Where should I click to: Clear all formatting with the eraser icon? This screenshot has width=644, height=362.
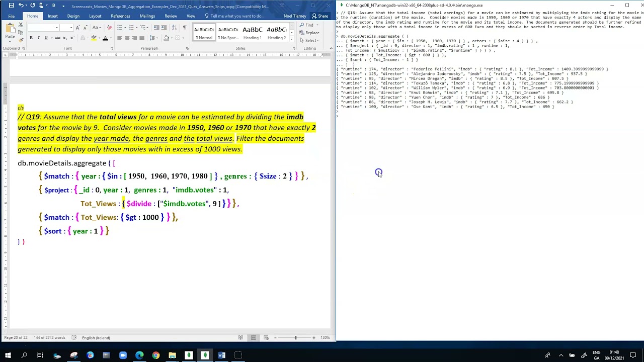pyautogui.click(x=109, y=27)
